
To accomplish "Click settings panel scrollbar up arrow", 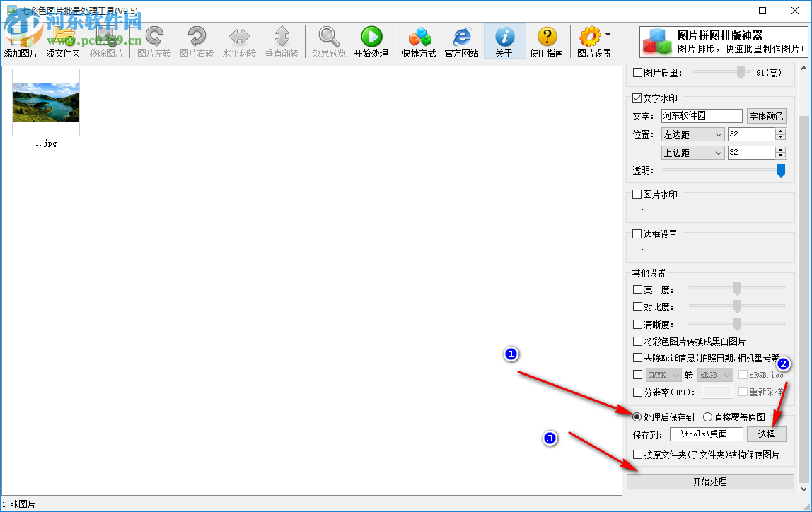I will click(804, 69).
